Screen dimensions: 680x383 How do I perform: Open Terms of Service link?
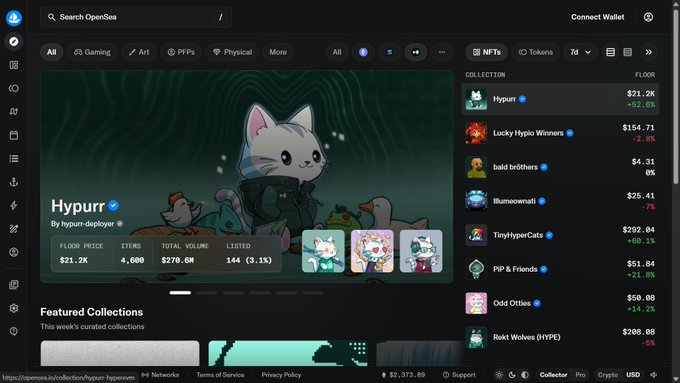click(220, 375)
